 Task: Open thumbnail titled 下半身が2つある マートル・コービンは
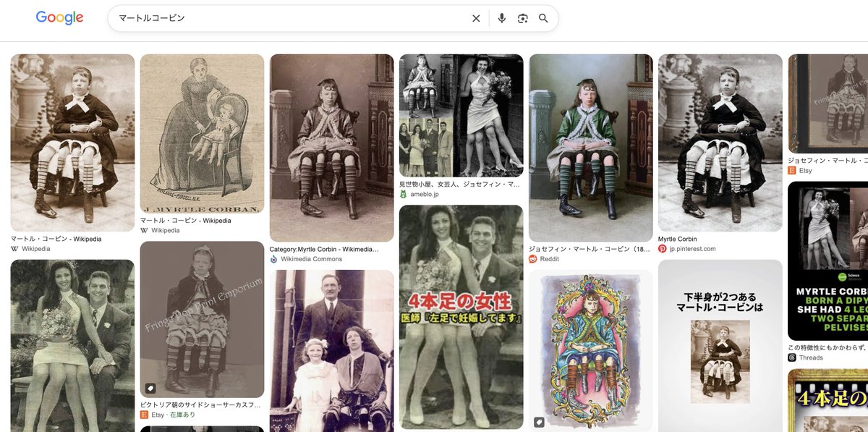click(x=720, y=346)
